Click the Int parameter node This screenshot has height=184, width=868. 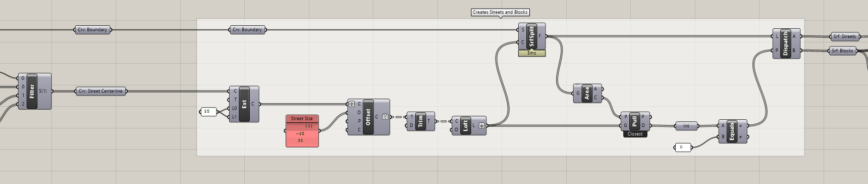(686, 126)
